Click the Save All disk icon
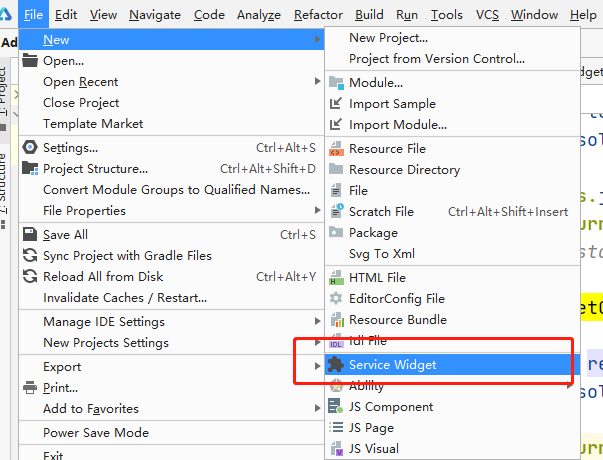The width and height of the screenshot is (603, 460). click(x=29, y=235)
